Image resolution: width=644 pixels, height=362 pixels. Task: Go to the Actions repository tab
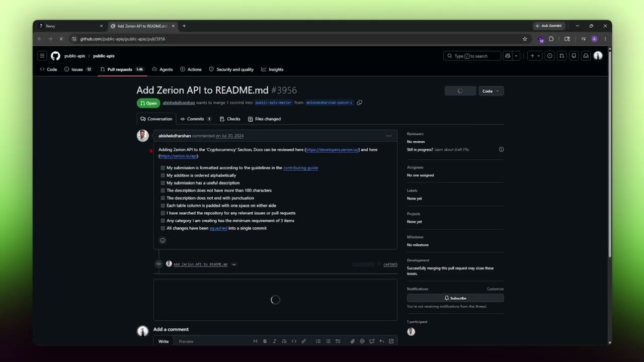click(191, 69)
